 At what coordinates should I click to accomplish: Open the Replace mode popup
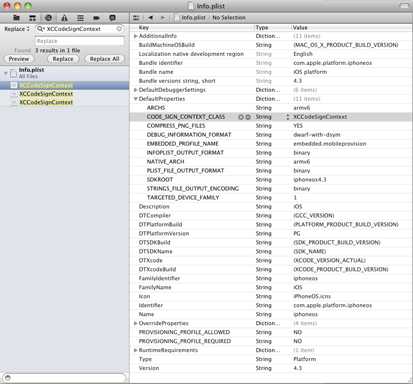17,29
